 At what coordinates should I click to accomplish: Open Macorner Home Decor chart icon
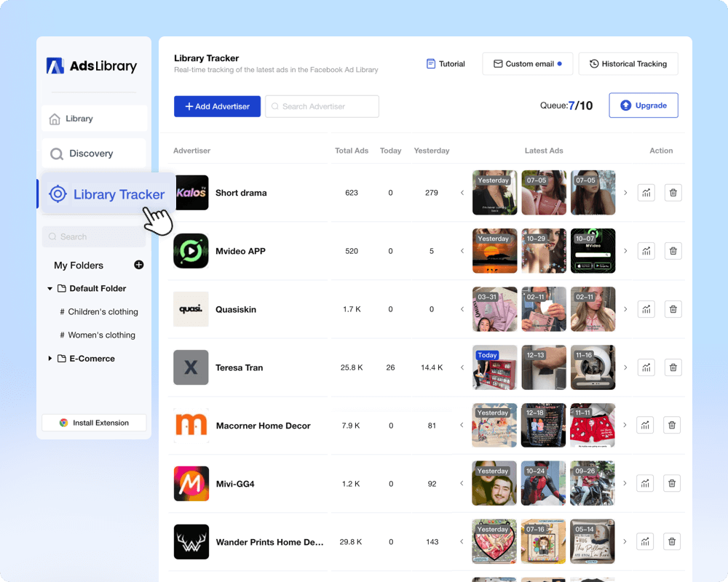[645, 425]
